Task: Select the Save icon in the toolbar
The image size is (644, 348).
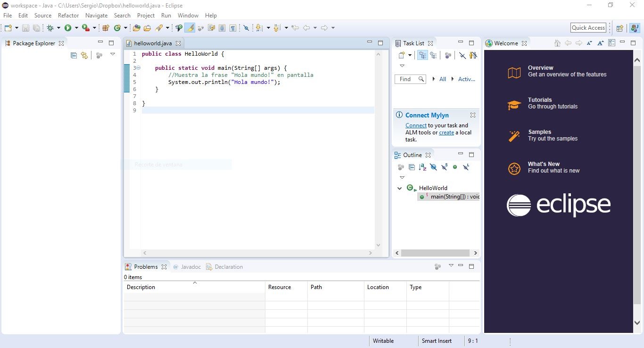Action: pos(25,27)
